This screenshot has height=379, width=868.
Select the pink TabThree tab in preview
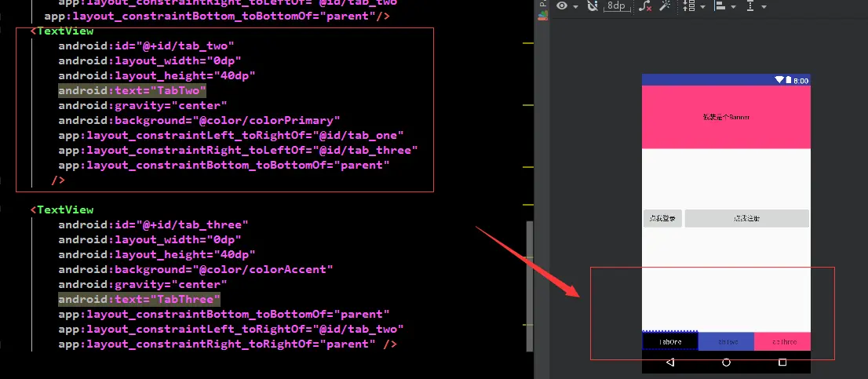pos(782,341)
